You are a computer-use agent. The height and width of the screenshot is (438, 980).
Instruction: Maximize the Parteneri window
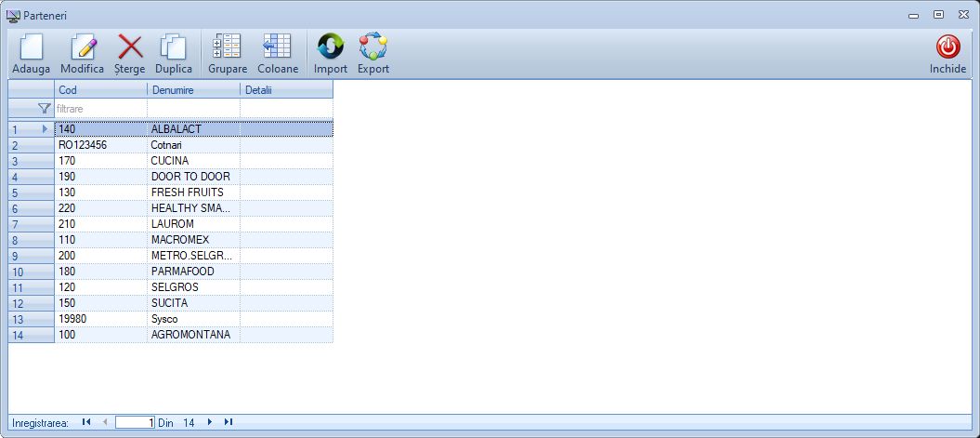click(x=938, y=14)
